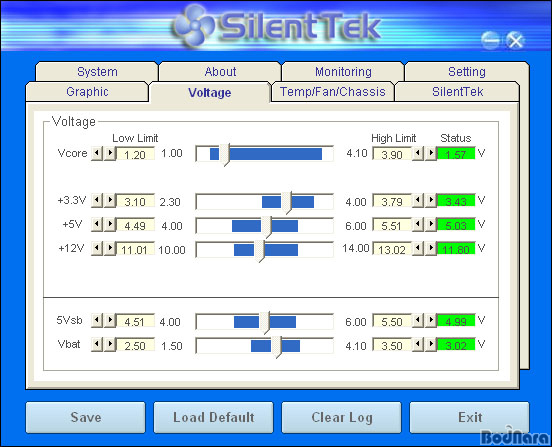The image size is (552, 447).
Task: Click the Clear Log button
Action: (x=341, y=417)
